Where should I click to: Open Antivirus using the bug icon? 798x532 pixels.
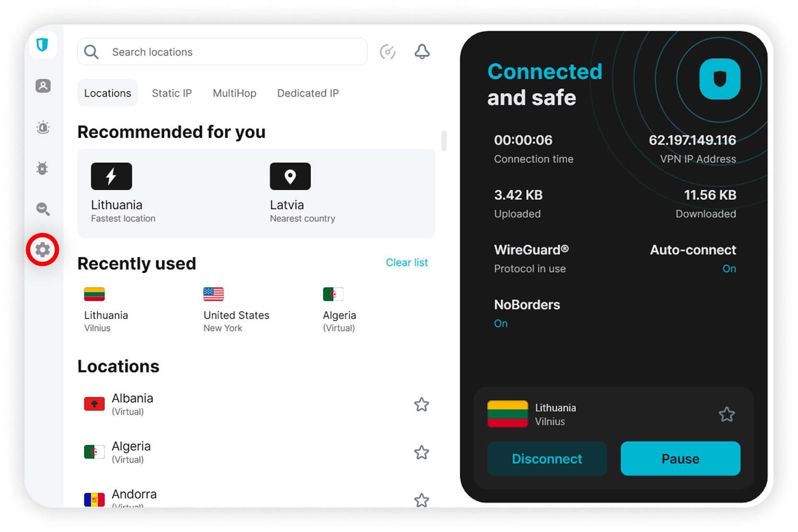click(x=43, y=168)
